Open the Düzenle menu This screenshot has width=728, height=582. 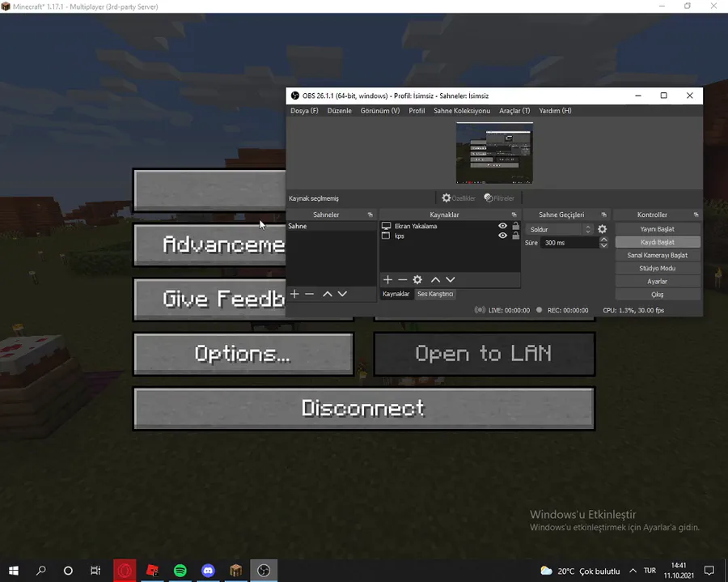pos(340,111)
